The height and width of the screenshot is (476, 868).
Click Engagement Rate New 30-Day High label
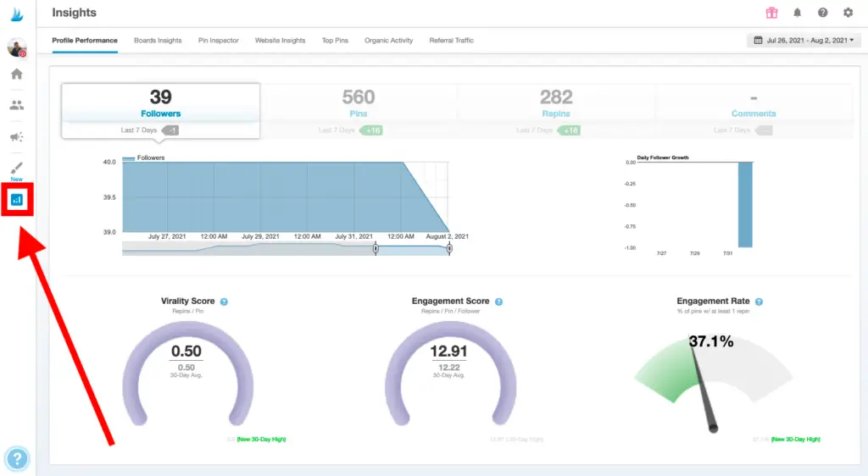pos(795,440)
